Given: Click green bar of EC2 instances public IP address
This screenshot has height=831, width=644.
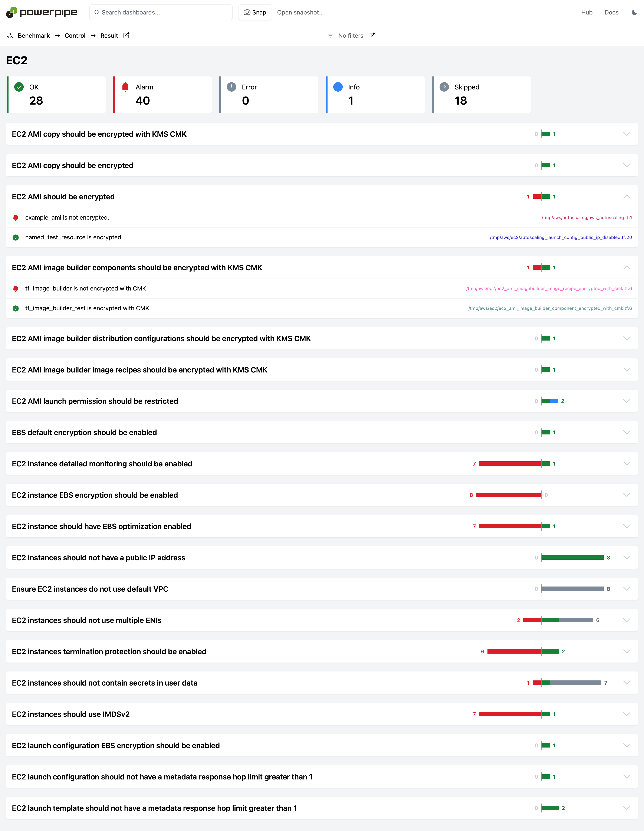Looking at the screenshot, I should click(x=572, y=557).
